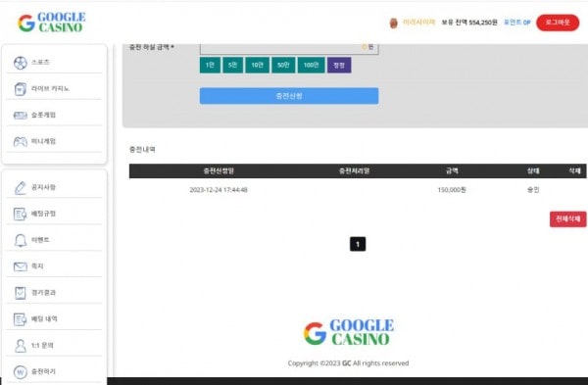Viewport: 588px width, 385px height.
Task: Add 10,000 won with the 1만 button
Action: [x=210, y=66]
